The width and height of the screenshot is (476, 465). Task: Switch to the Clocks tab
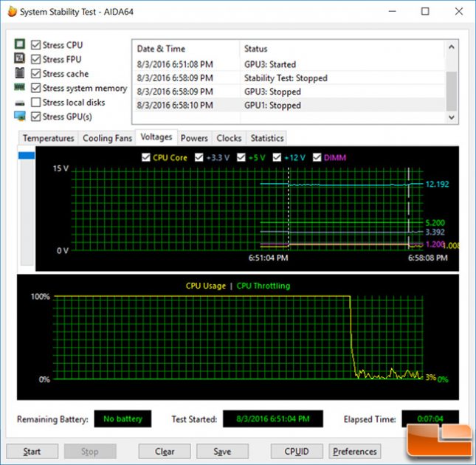229,138
